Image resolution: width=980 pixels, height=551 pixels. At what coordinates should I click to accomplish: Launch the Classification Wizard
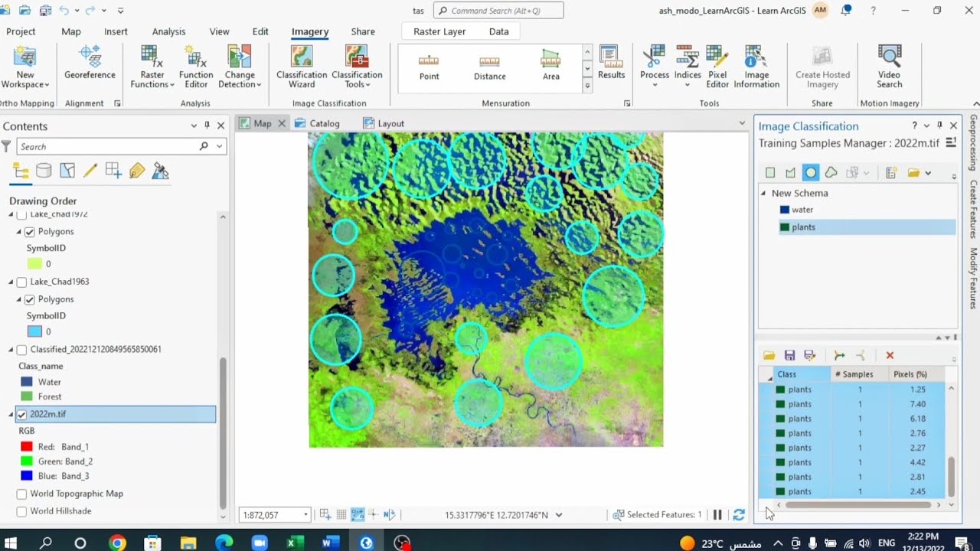(302, 67)
